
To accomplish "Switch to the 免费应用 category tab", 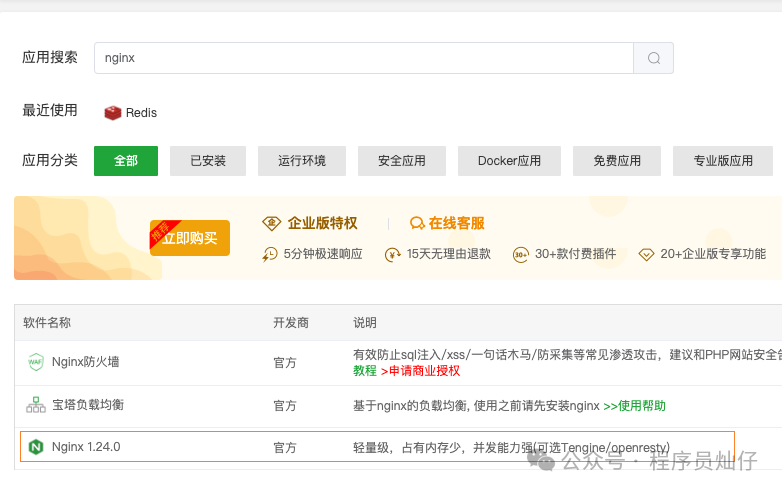I will 617,161.
